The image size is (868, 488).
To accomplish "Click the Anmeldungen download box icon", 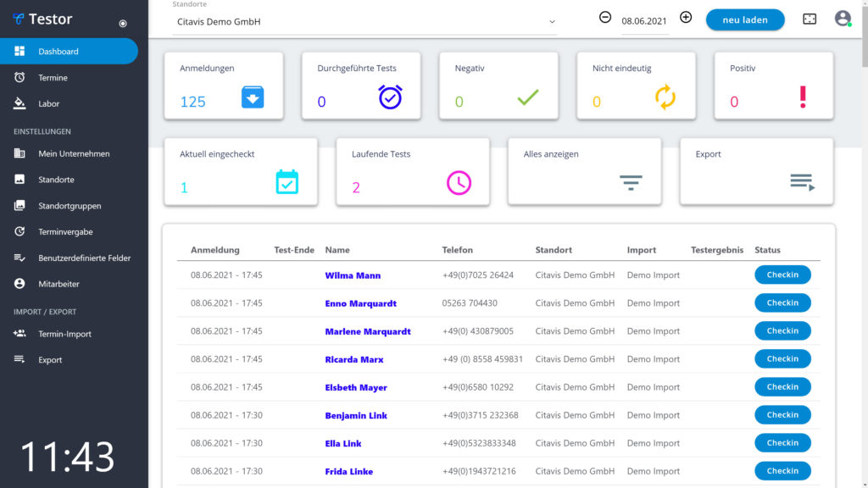I will click(253, 97).
